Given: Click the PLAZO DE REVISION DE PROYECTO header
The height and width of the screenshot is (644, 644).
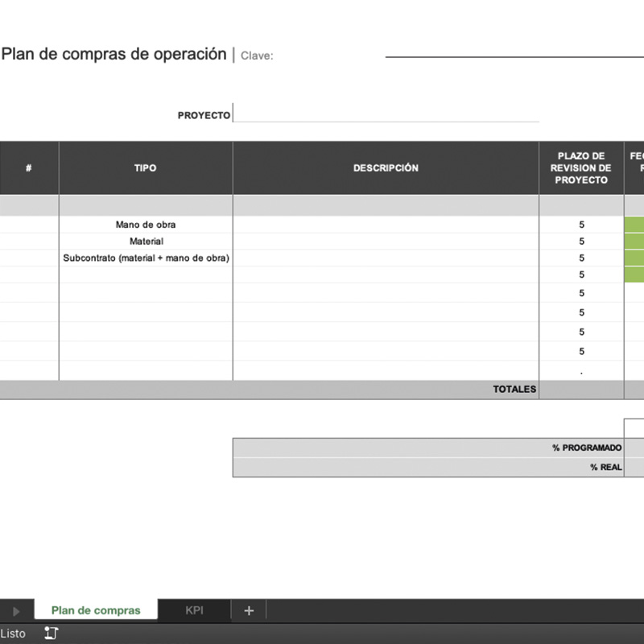Looking at the screenshot, I should click(581, 168).
